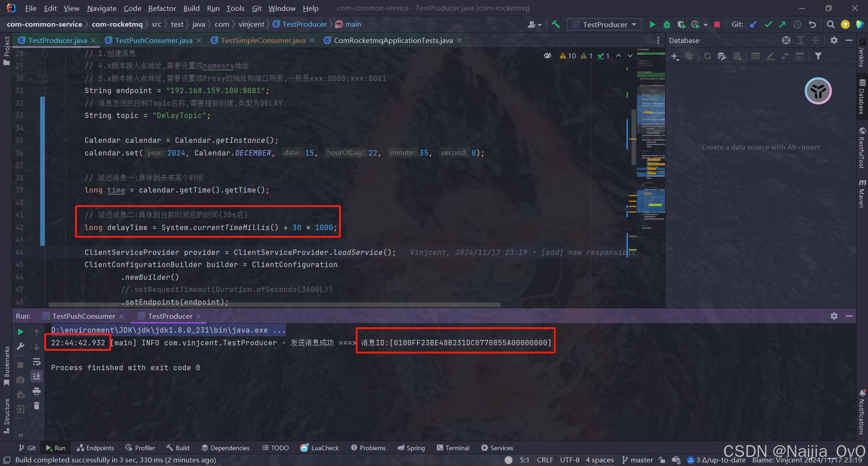
Task: Add new data source with plus icon
Action: (675, 56)
